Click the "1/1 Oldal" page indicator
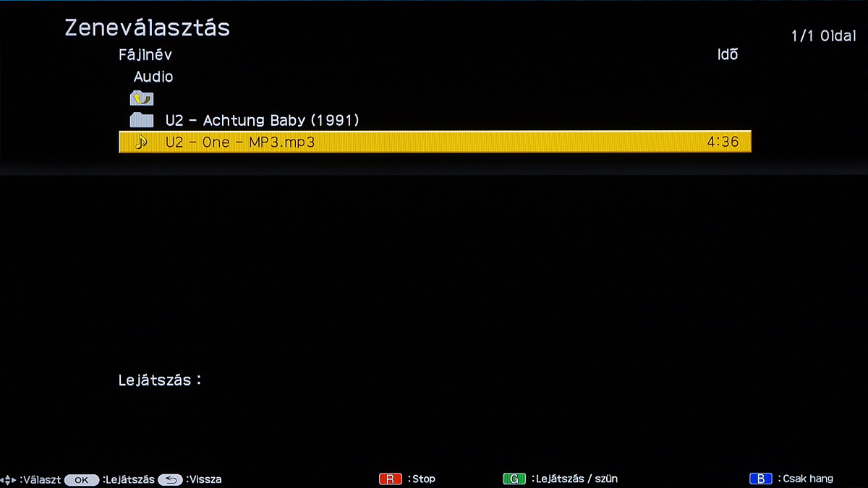This screenshot has width=868, height=488. coord(823,36)
